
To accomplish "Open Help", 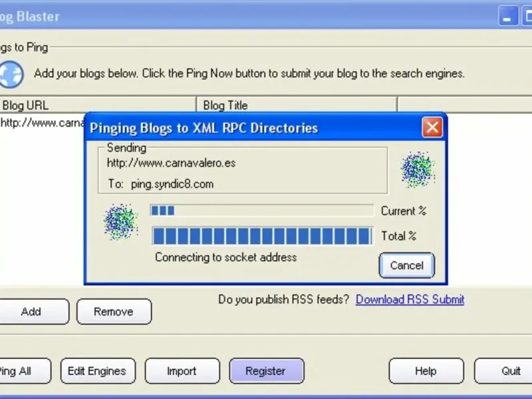I will (x=426, y=371).
